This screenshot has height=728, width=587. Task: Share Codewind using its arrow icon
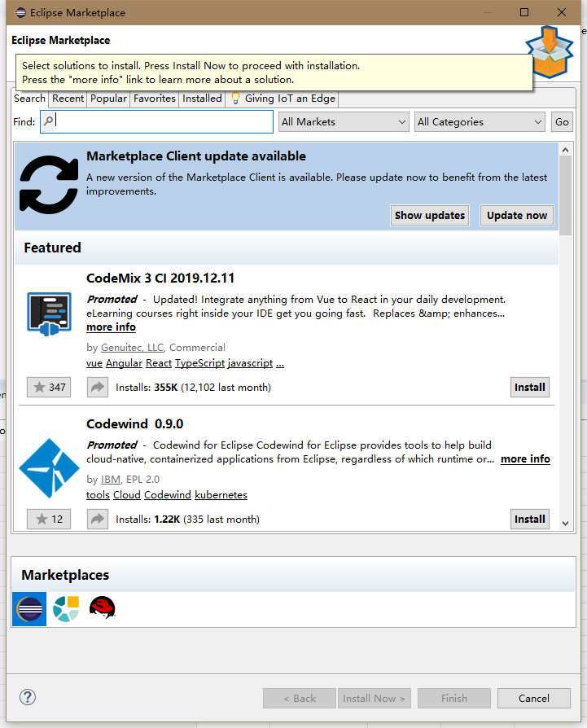[98, 519]
